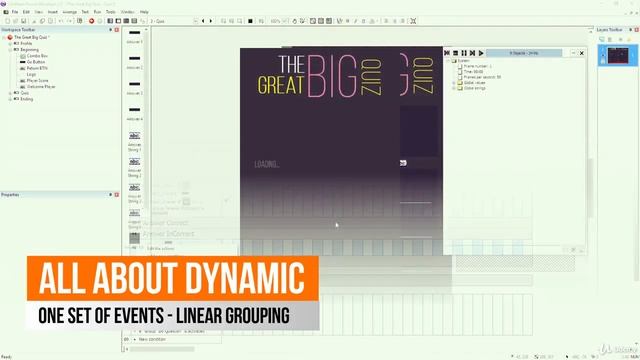Click debugger pause button
640x360 pixels.
click(464, 53)
